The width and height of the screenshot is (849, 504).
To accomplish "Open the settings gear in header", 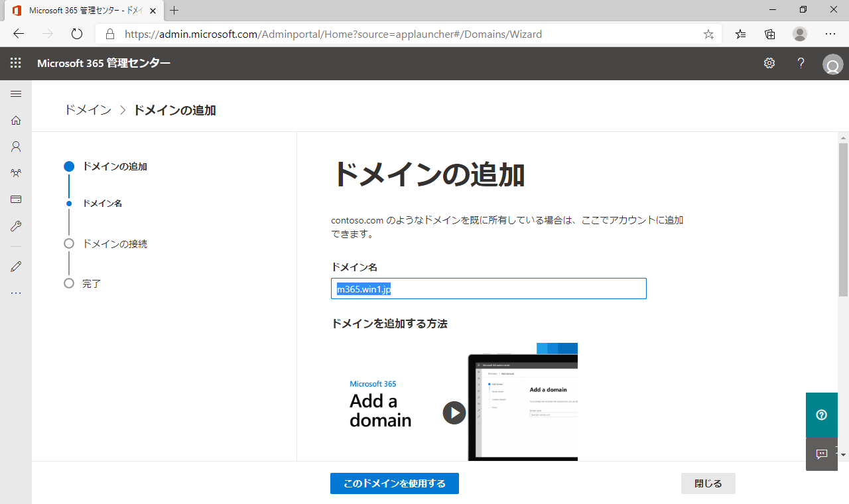I will 769,63.
